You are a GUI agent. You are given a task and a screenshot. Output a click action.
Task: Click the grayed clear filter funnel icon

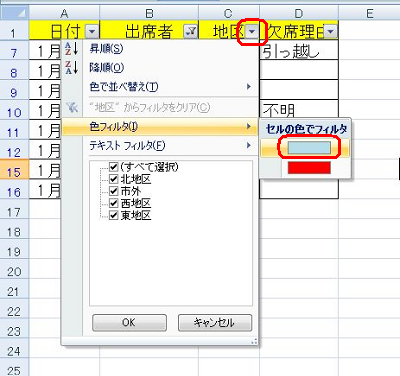point(72,107)
